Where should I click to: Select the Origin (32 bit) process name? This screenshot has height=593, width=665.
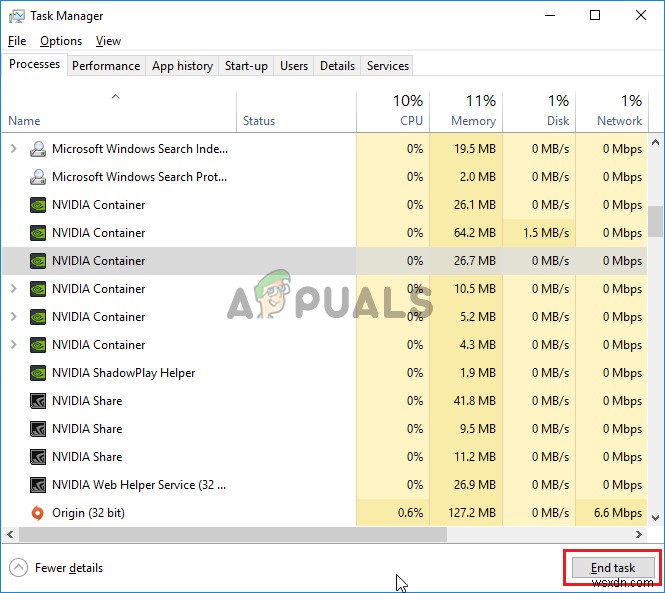tap(88, 513)
